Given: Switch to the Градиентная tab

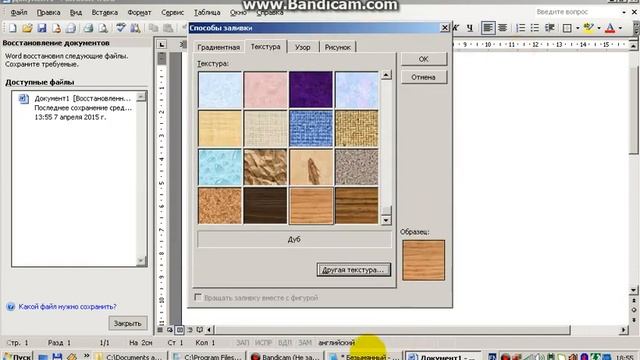Looking at the screenshot, I should pyautogui.click(x=218, y=47).
